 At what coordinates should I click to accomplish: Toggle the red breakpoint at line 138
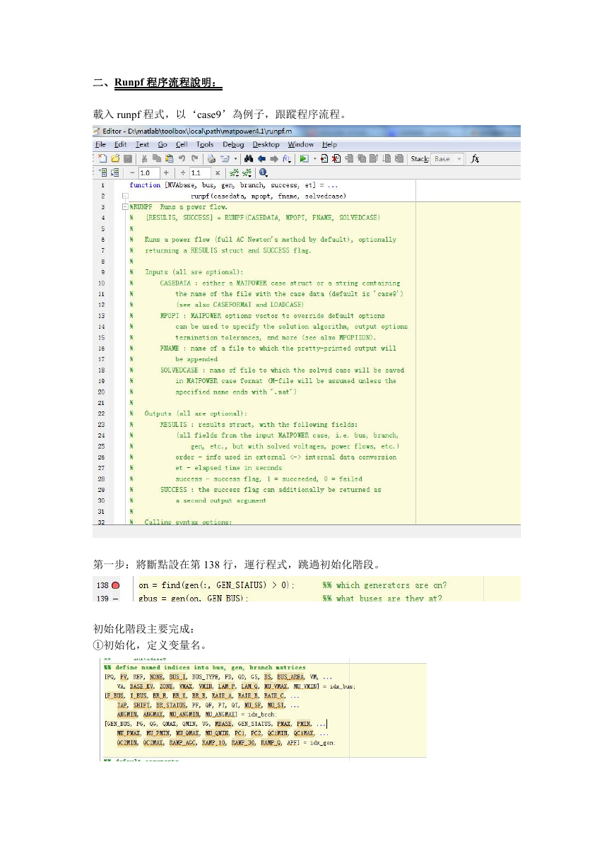point(115,585)
